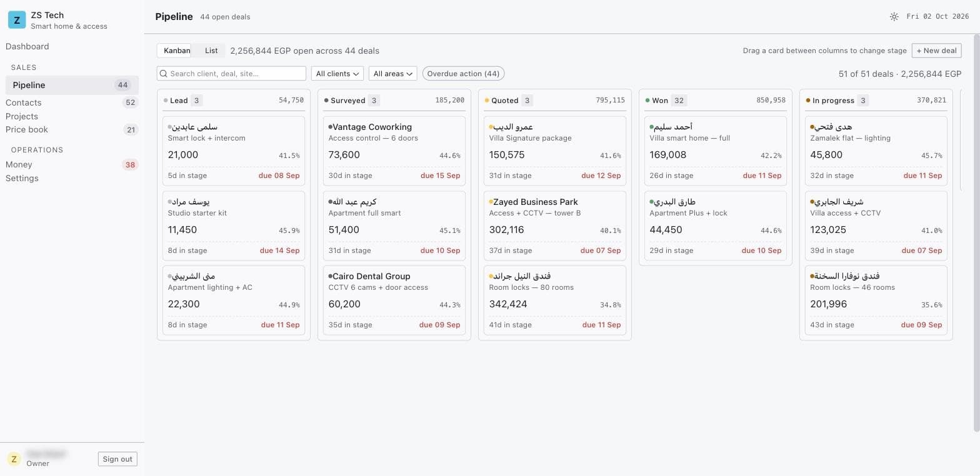Screen dimensions: 980x476
Task: Open the Villa smart home — full card
Action: click(x=716, y=151)
